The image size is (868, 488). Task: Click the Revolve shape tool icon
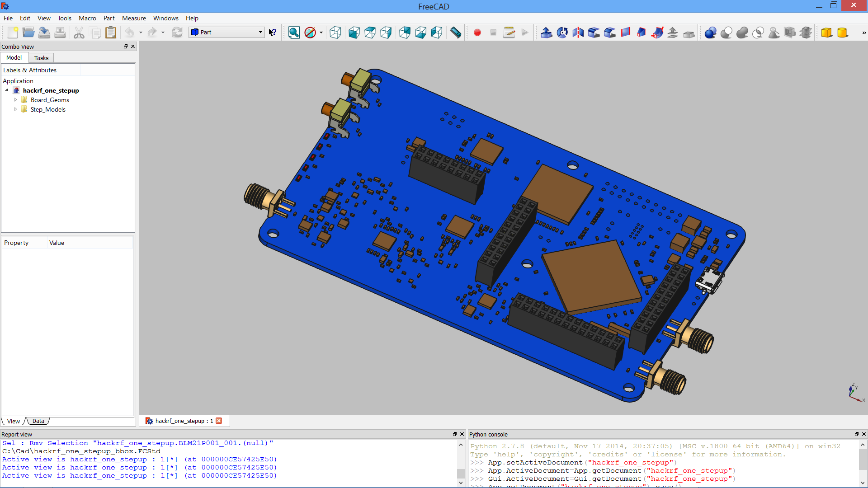(562, 33)
